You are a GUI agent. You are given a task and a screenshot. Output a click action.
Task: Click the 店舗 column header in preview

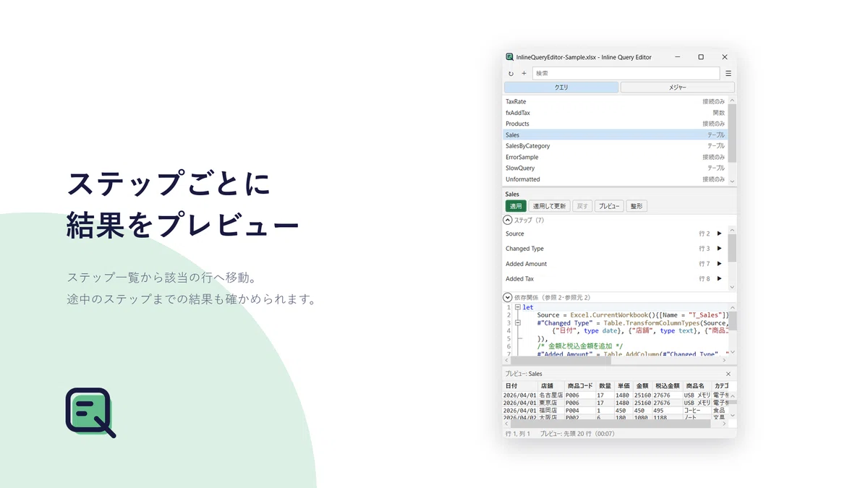(551, 386)
